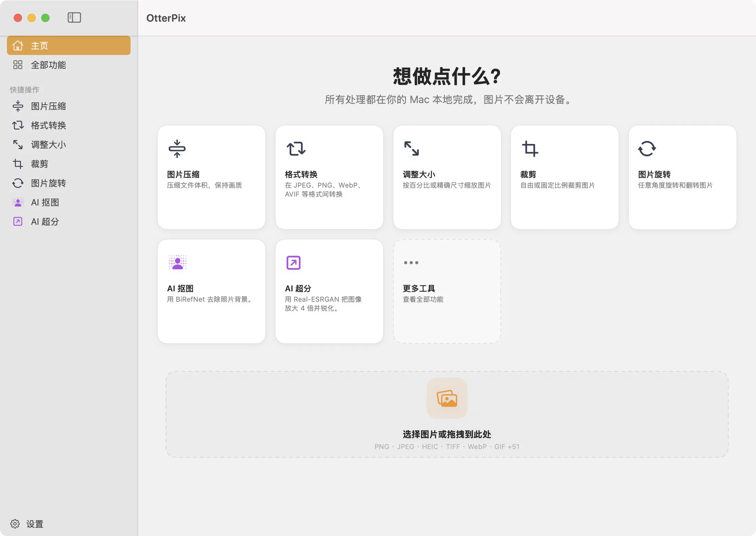756x536 pixels.
Task: Click 选择图片或拖拽到此处 in drop zone
Action: (447, 434)
